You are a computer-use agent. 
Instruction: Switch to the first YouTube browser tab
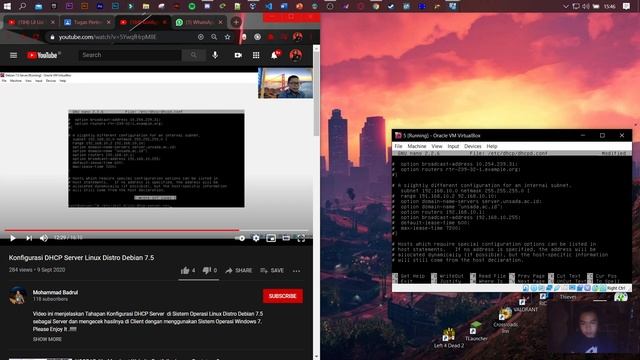pyautogui.click(x=30, y=22)
